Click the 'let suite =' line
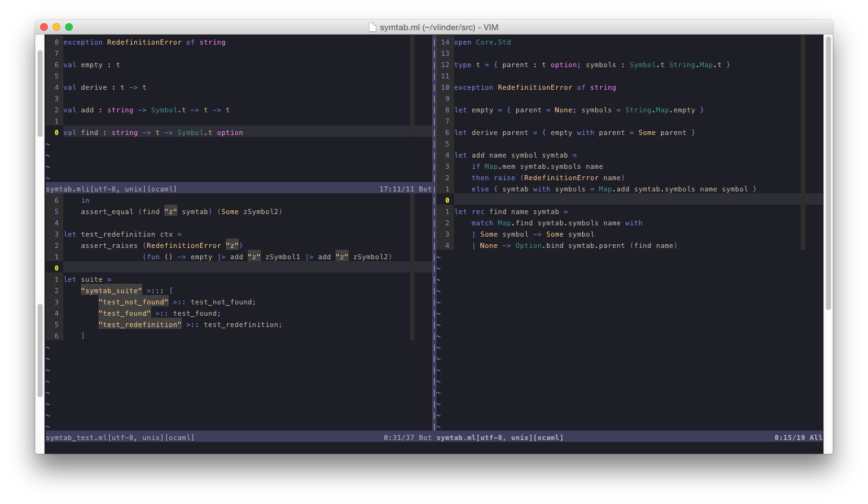 [x=87, y=279]
